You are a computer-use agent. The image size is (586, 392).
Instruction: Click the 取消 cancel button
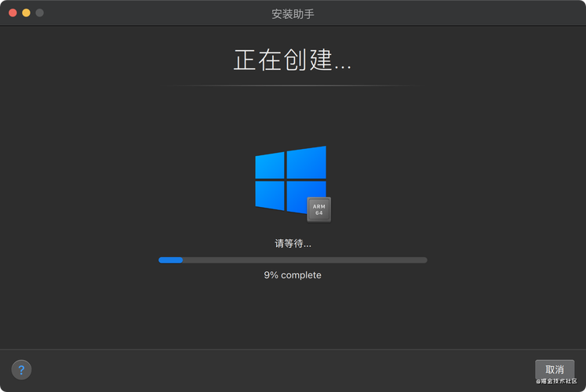click(x=555, y=369)
